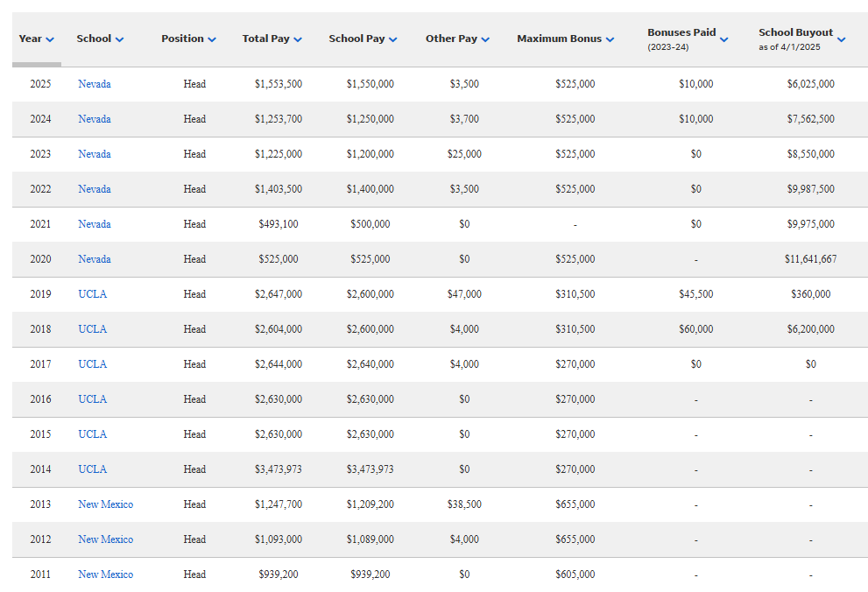Click the Total Pay sort arrow

(298, 39)
